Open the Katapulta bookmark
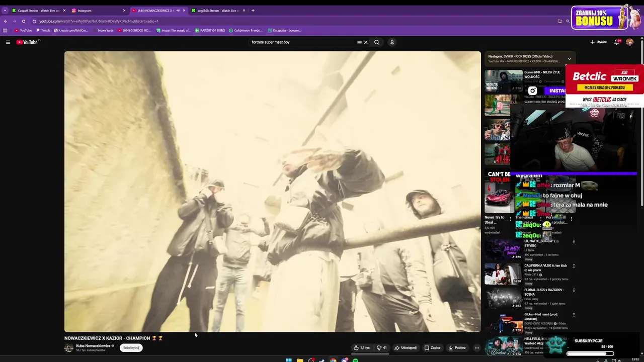The image size is (644, 362). coord(285,30)
